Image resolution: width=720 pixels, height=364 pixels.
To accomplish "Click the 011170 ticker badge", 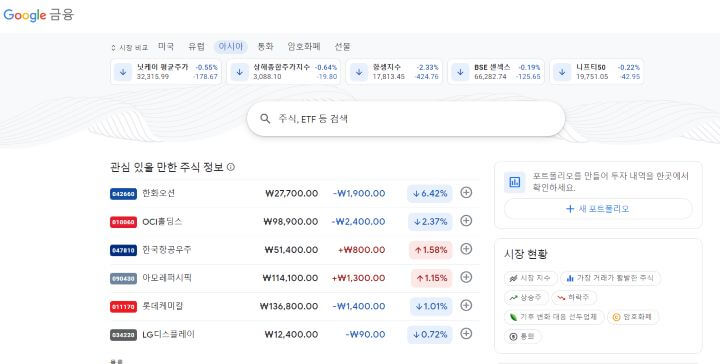I will pos(123,307).
